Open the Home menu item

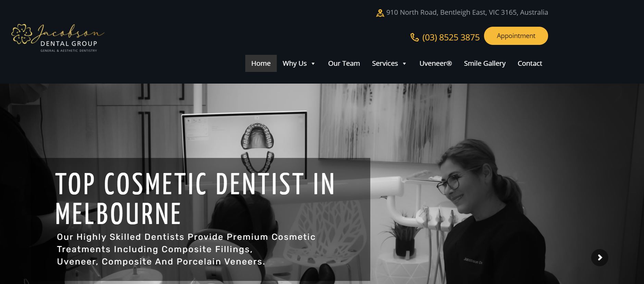click(261, 63)
